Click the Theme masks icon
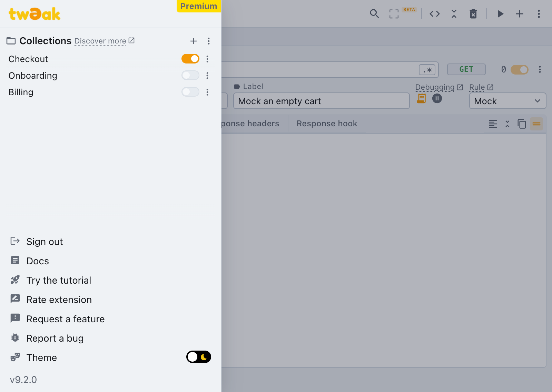The width and height of the screenshot is (552, 392). click(x=15, y=357)
